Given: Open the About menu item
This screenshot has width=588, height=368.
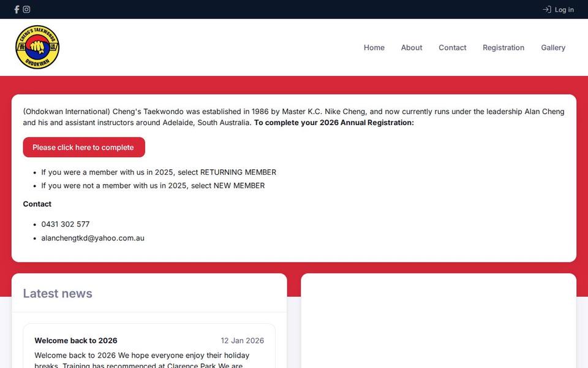Looking at the screenshot, I should click(412, 48).
